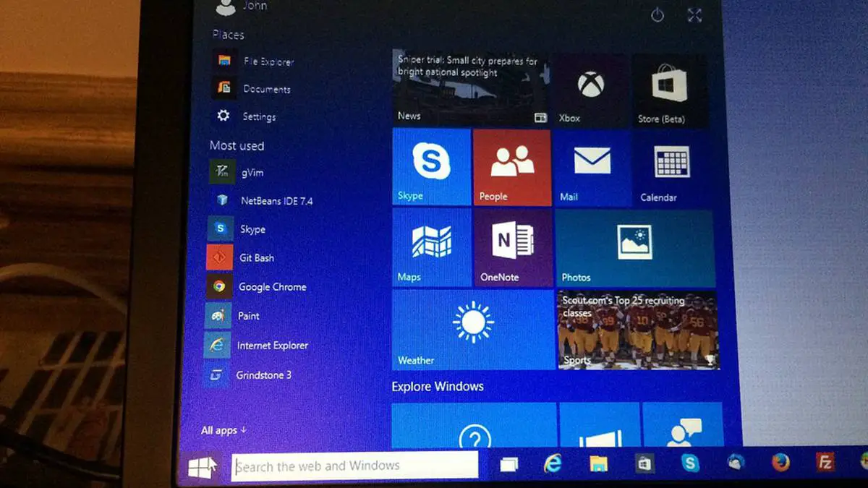This screenshot has width=868, height=488.
Task: Open the Photos tile
Action: [634, 249]
